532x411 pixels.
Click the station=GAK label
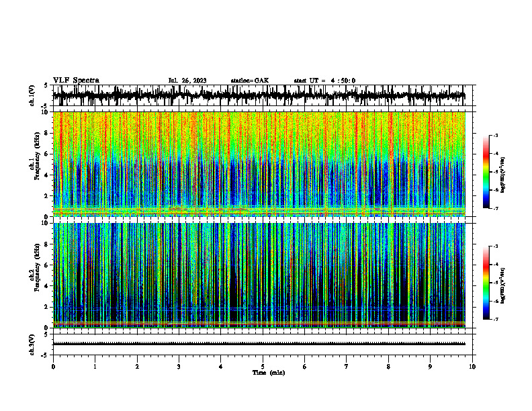250,81
